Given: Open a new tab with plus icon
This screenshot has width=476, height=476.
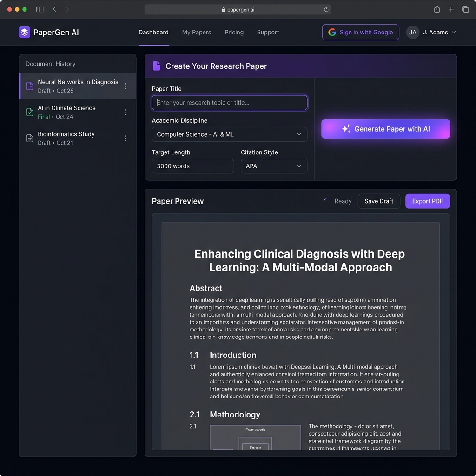Looking at the screenshot, I should (x=451, y=9).
